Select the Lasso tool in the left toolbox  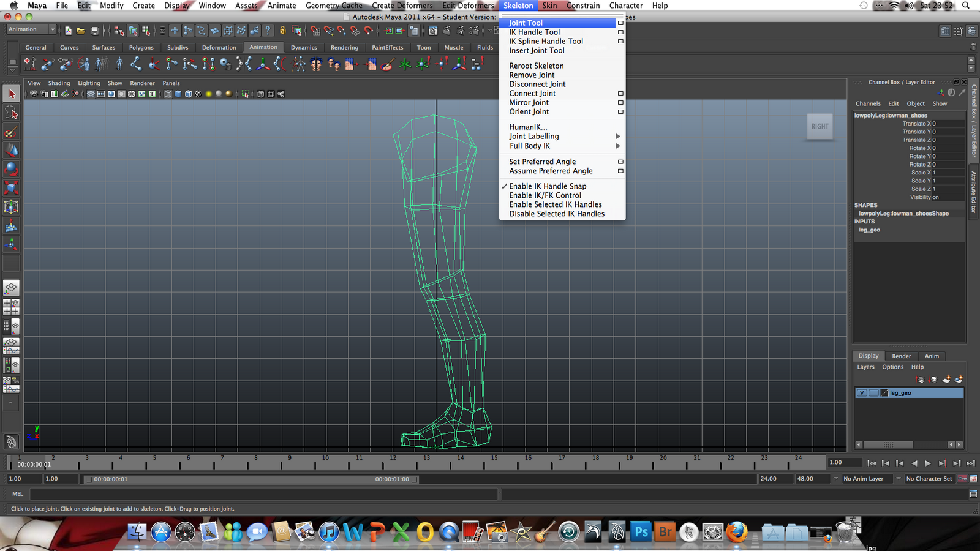coord(11,113)
